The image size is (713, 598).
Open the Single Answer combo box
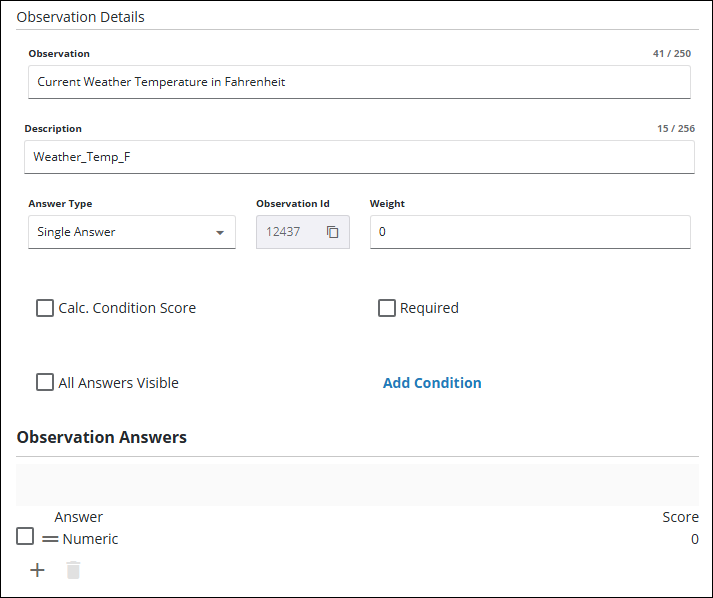click(x=120, y=232)
